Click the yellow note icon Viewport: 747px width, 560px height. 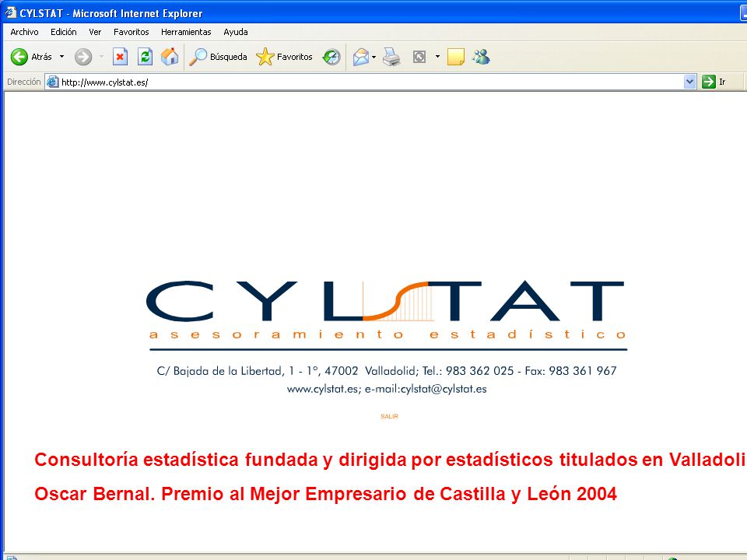(x=456, y=57)
